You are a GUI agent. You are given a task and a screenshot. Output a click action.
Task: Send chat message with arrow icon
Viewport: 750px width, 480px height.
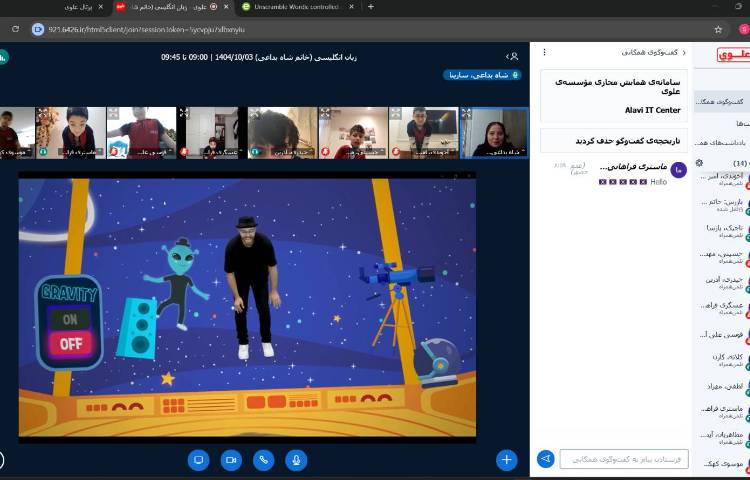pyautogui.click(x=545, y=459)
